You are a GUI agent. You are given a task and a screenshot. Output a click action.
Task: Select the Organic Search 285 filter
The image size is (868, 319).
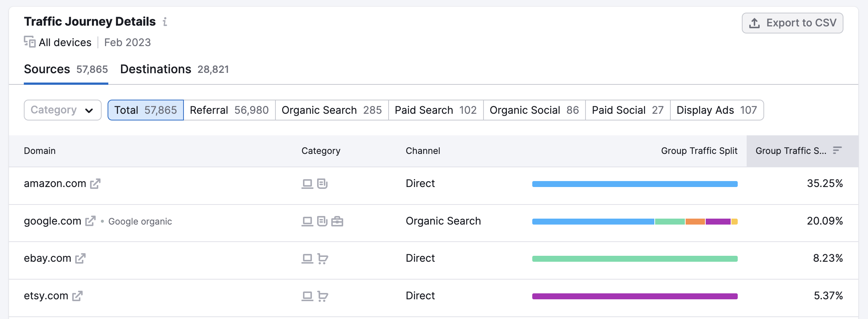332,110
